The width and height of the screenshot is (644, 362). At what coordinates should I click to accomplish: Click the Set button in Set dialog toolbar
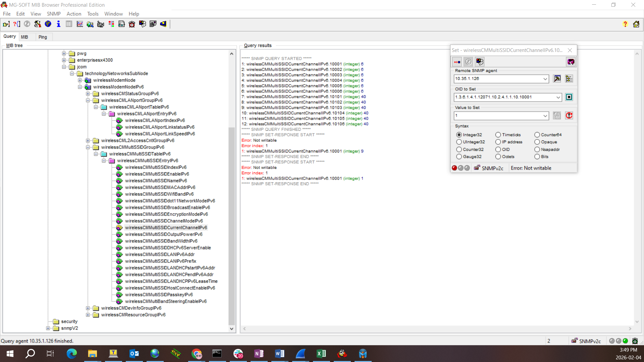coord(457,62)
